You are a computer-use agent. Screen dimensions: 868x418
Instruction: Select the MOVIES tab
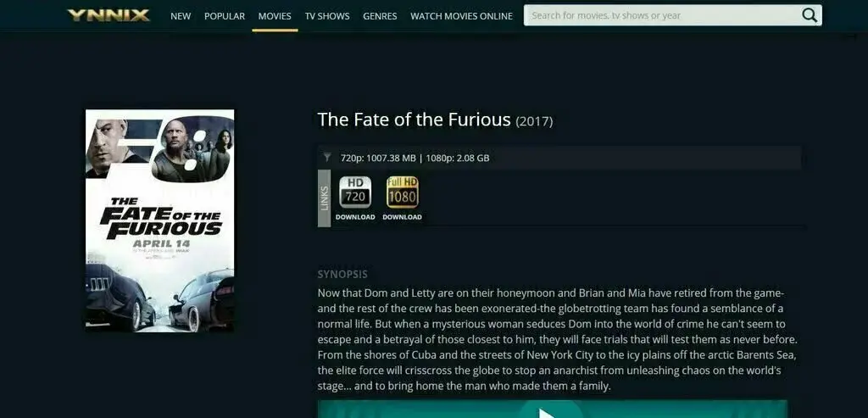point(275,16)
